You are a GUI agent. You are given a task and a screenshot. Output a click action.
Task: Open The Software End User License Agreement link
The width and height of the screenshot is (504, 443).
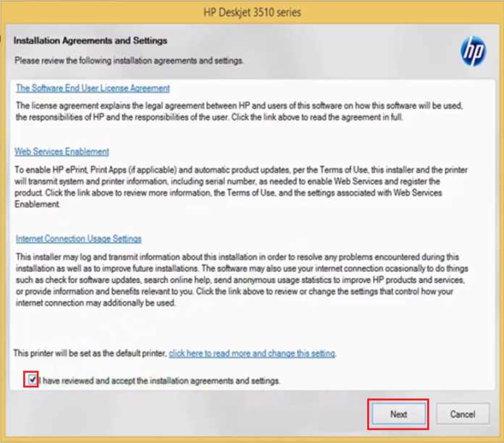pyautogui.click(x=93, y=88)
